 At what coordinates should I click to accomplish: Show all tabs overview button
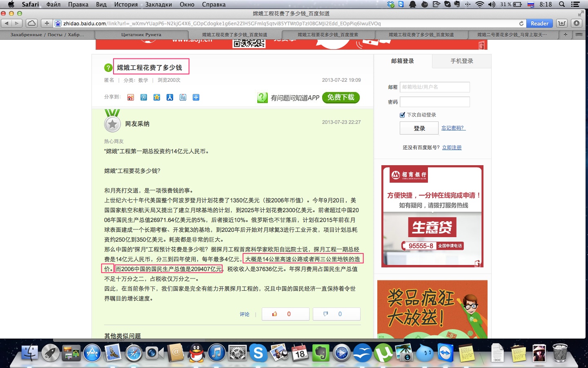coord(579,35)
